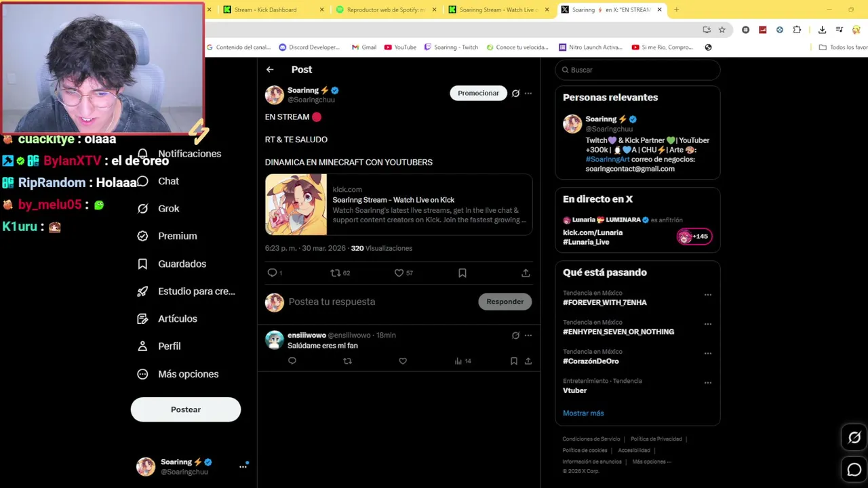Click reply icon on main post

coord(272,272)
